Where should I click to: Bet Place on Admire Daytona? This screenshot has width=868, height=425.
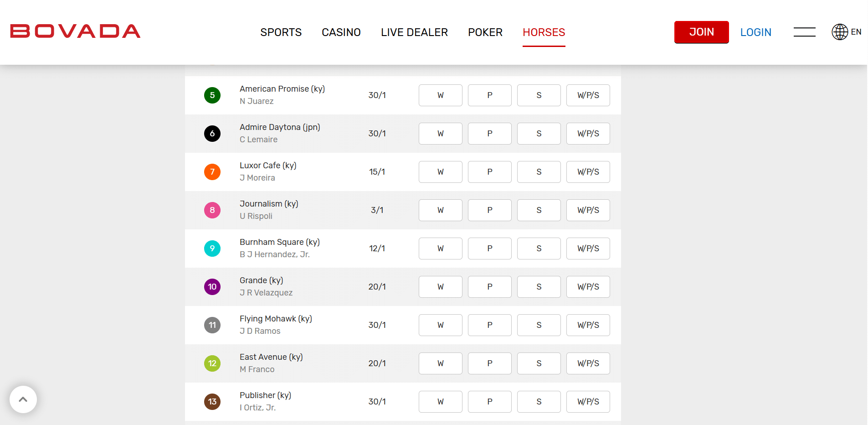(490, 134)
